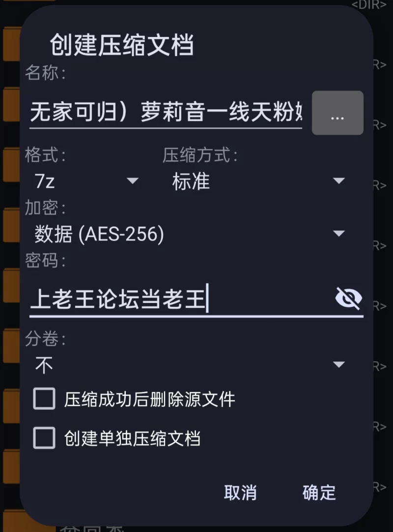Enable 压缩成功后删除源文件 checkbox

tap(44, 399)
